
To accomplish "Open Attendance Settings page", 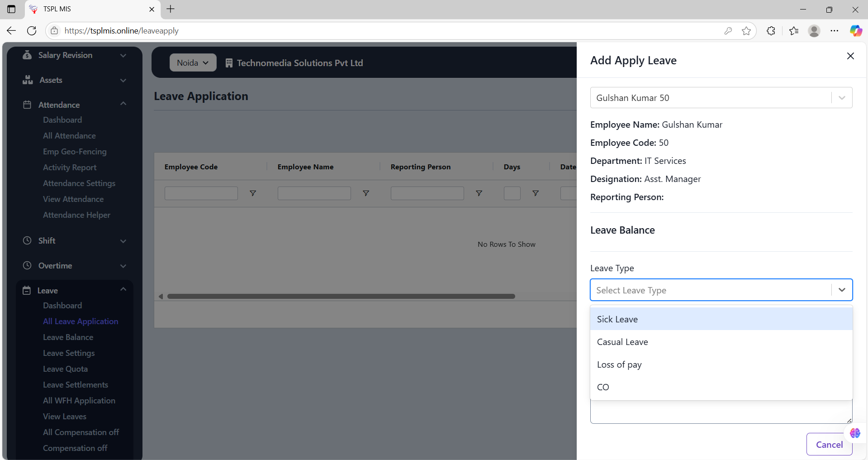I will (x=79, y=183).
